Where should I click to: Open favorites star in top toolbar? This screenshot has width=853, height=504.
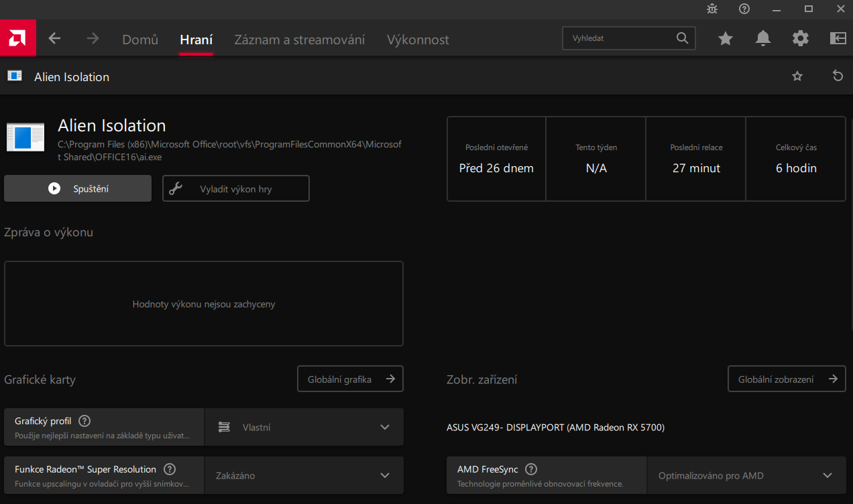point(726,39)
